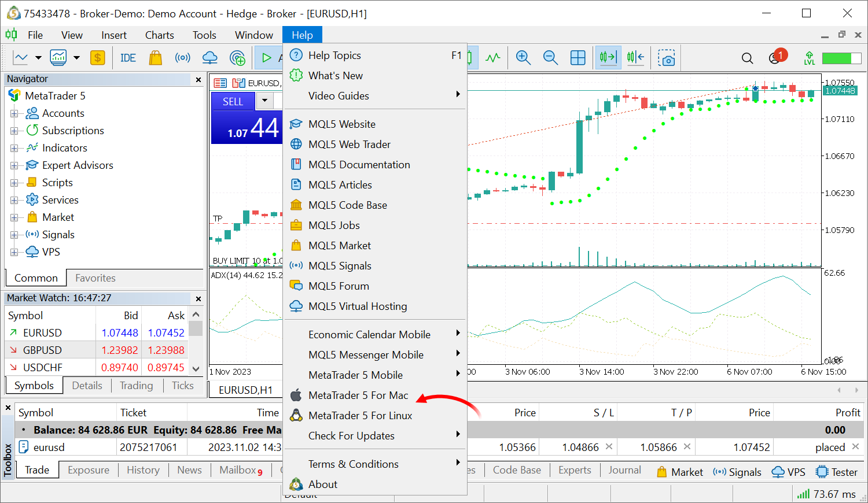This screenshot has width=868, height=503.
Task: Click MetaTrader 5 For Linux
Action: coord(359,415)
